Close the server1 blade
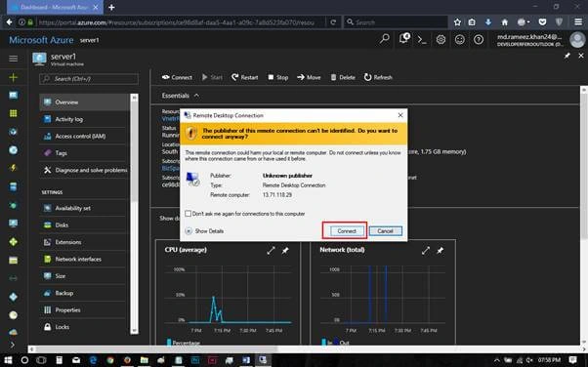This screenshot has height=367, width=588. (x=581, y=56)
